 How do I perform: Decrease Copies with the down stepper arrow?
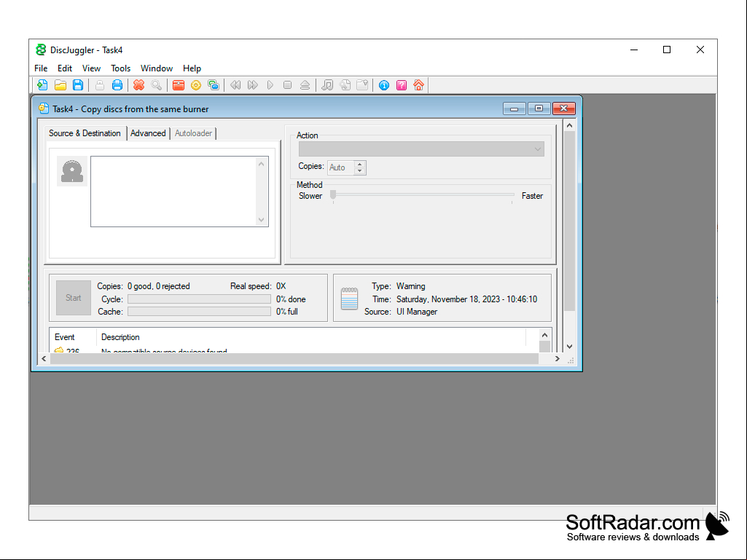(360, 171)
